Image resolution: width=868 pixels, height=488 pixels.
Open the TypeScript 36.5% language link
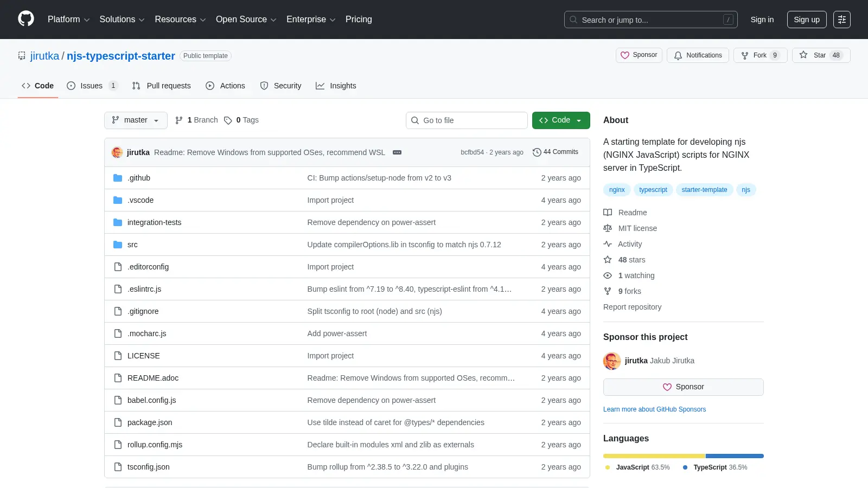[x=715, y=467]
